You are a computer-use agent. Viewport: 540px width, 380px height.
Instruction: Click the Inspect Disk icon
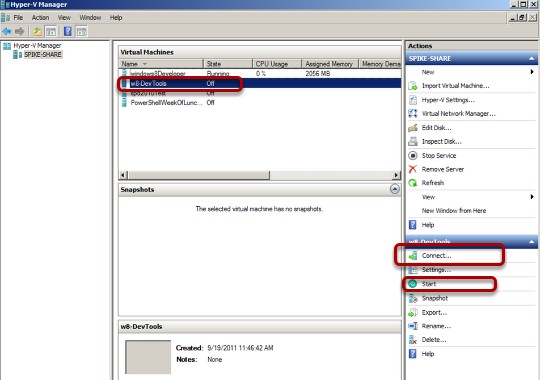[x=413, y=141]
